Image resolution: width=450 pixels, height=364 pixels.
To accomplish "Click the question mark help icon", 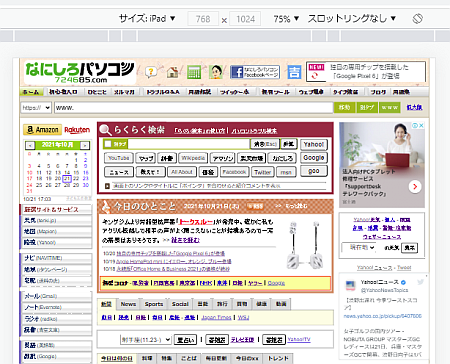I will (151, 72).
